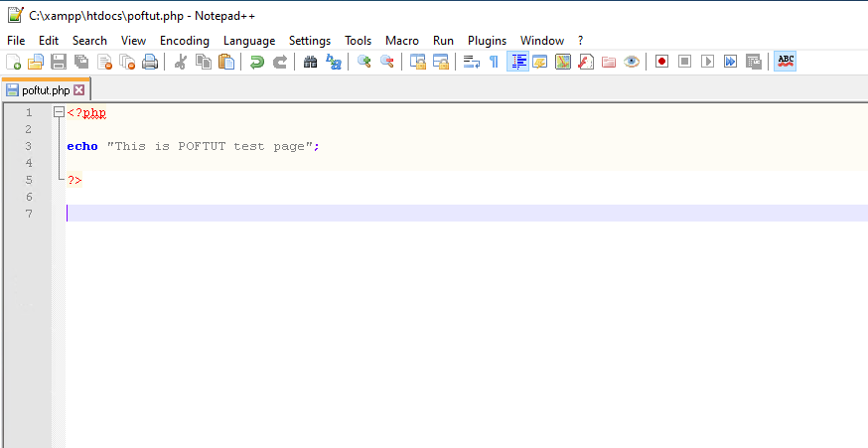Open Find with the binoculars icon
868x448 pixels.
click(311, 62)
